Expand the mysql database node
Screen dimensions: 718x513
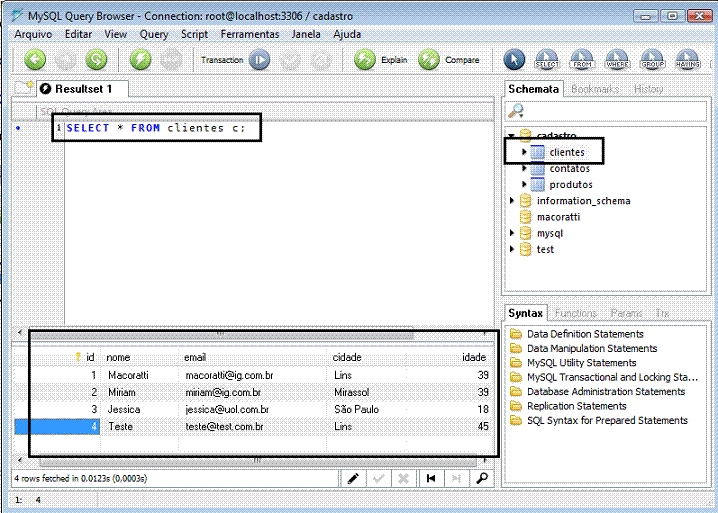coord(512,233)
